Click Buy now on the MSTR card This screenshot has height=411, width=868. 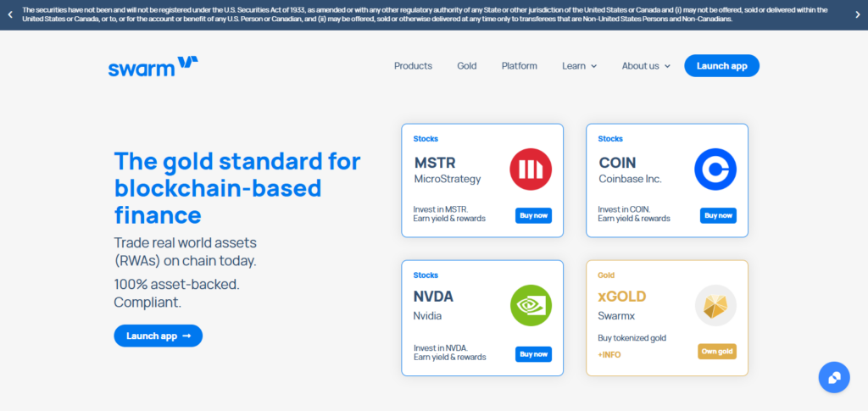pos(534,216)
